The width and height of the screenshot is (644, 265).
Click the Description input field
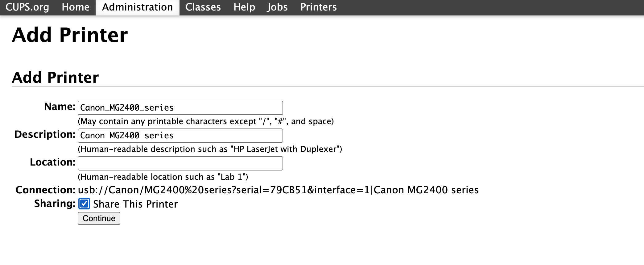point(180,136)
